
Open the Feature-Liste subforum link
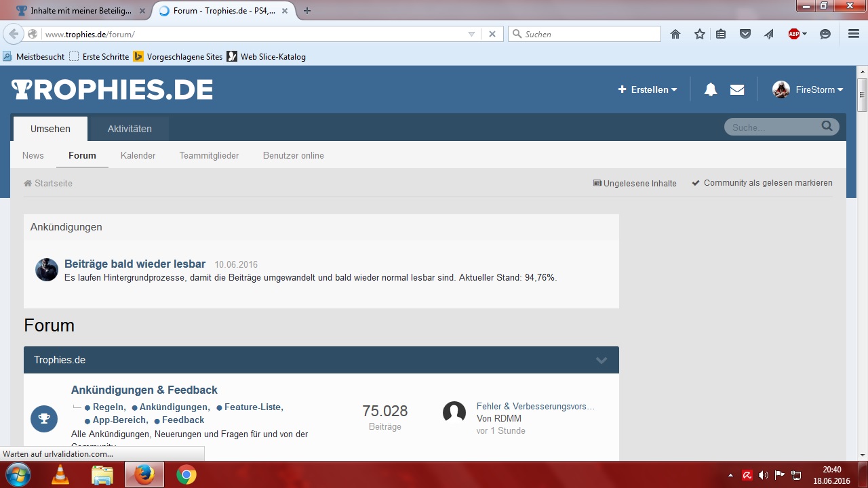(x=252, y=407)
